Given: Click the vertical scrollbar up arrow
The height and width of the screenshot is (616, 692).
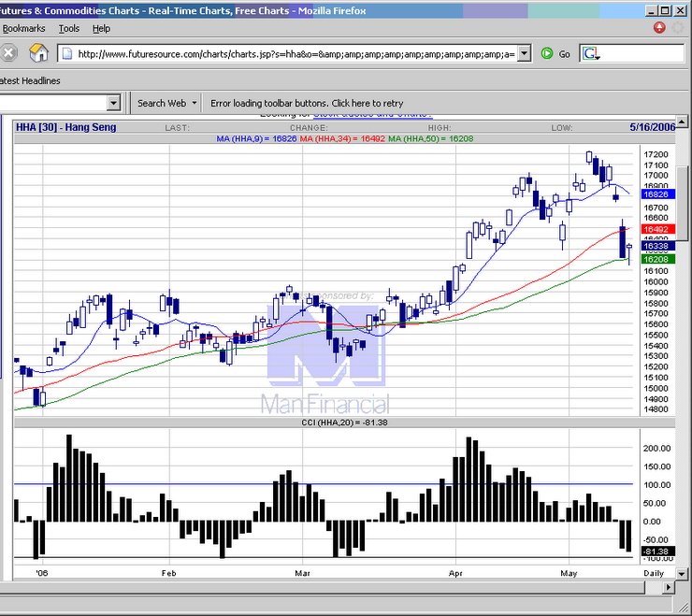Looking at the screenshot, I should point(682,122).
